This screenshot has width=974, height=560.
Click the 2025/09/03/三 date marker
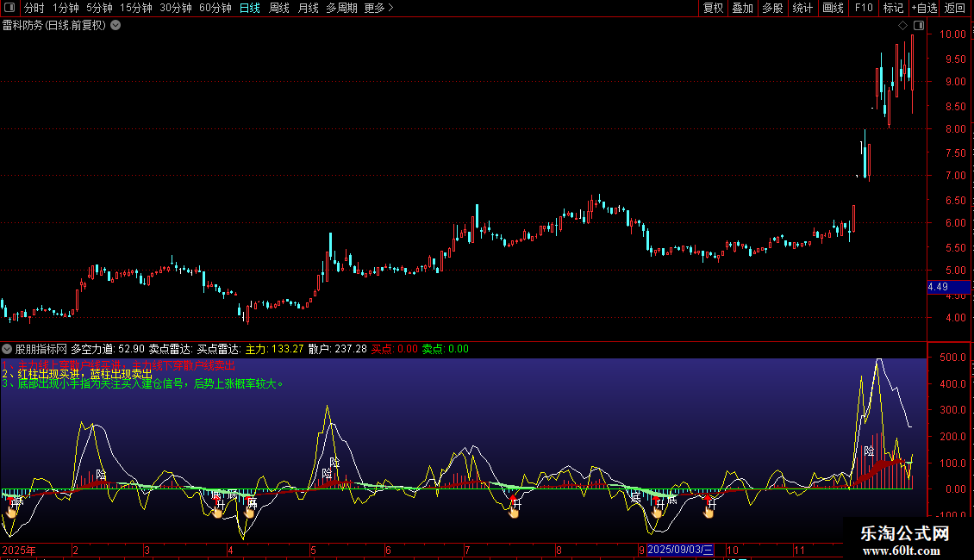tap(680, 550)
